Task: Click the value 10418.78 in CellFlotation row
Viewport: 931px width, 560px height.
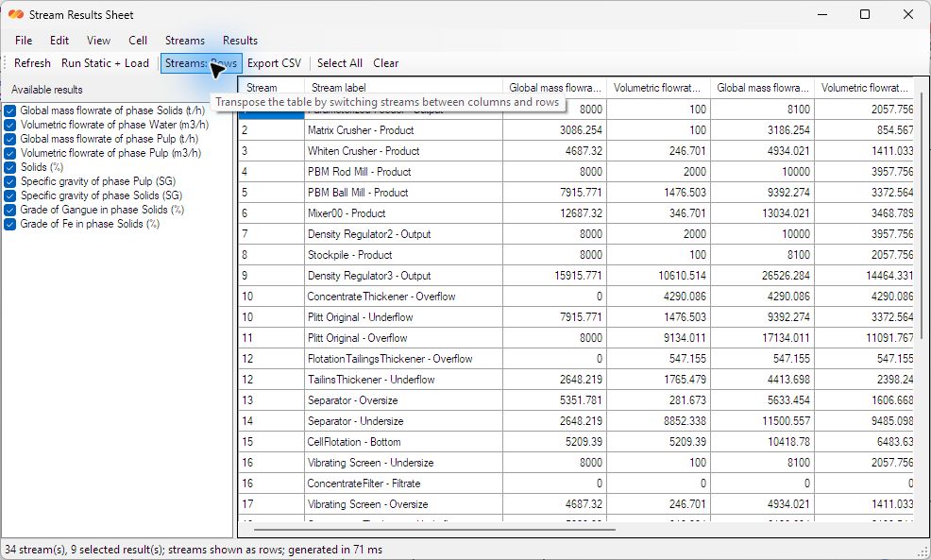Action: pyautogui.click(x=762, y=442)
